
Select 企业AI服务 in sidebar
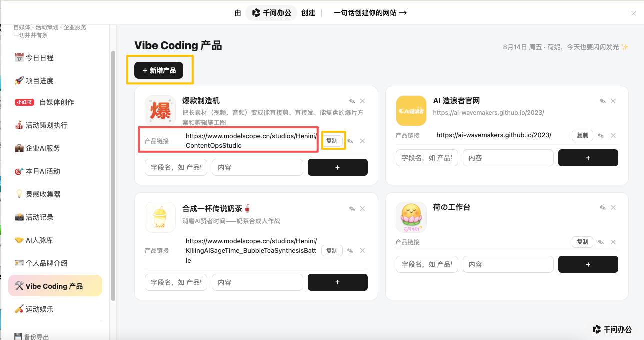pyautogui.click(x=55, y=148)
